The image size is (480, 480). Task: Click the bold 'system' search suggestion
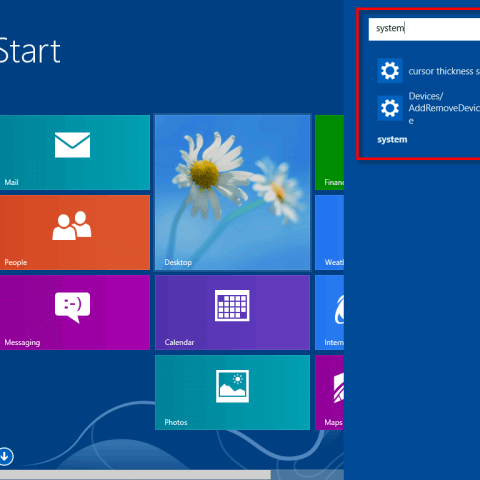click(x=392, y=139)
